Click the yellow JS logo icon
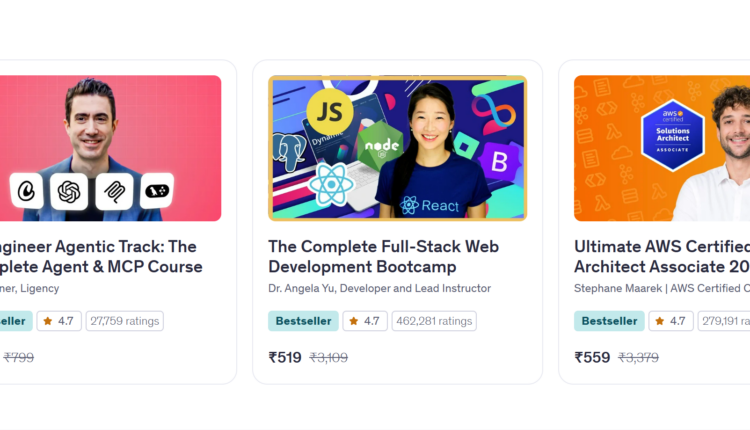The width and height of the screenshot is (750, 430). pyautogui.click(x=330, y=112)
